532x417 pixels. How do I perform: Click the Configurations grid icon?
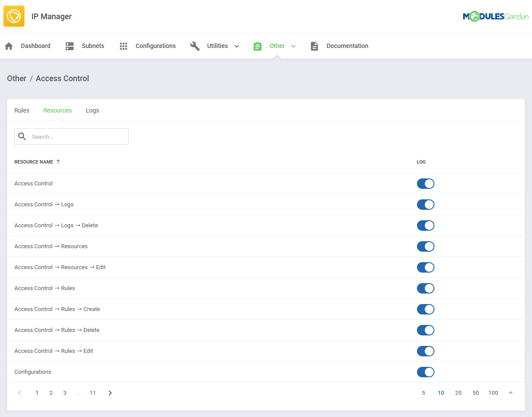coord(123,46)
